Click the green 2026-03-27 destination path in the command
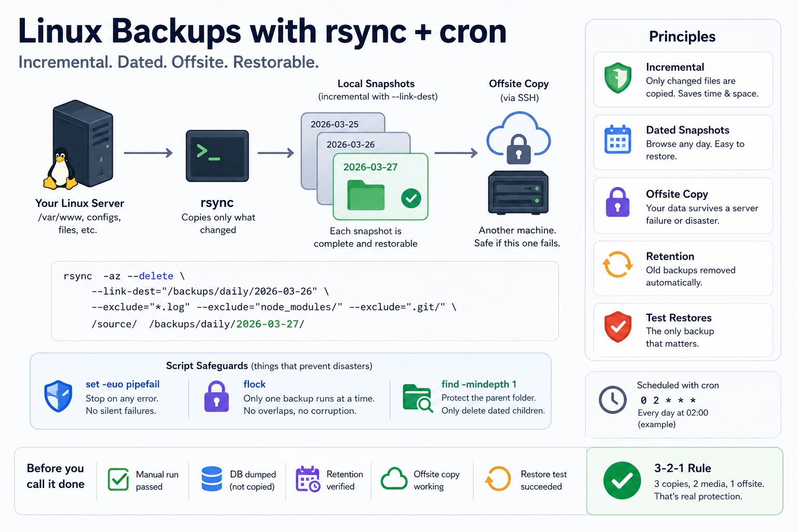 [x=268, y=324]
